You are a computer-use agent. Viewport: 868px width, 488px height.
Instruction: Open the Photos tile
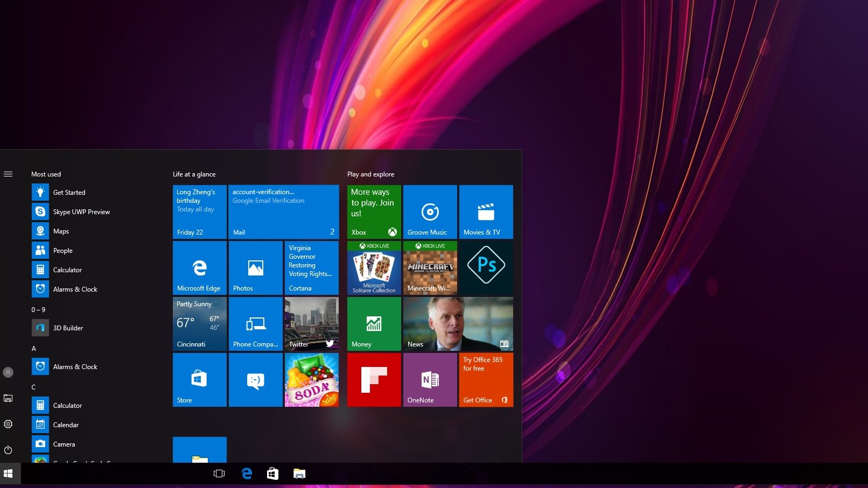click(256, 268)
